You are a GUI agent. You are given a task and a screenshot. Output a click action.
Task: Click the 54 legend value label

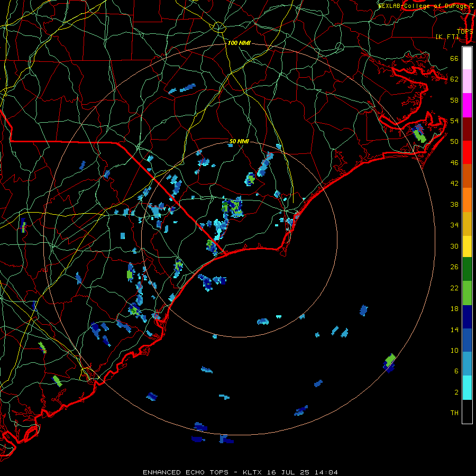pyautogui.click(x=454, y=121)
